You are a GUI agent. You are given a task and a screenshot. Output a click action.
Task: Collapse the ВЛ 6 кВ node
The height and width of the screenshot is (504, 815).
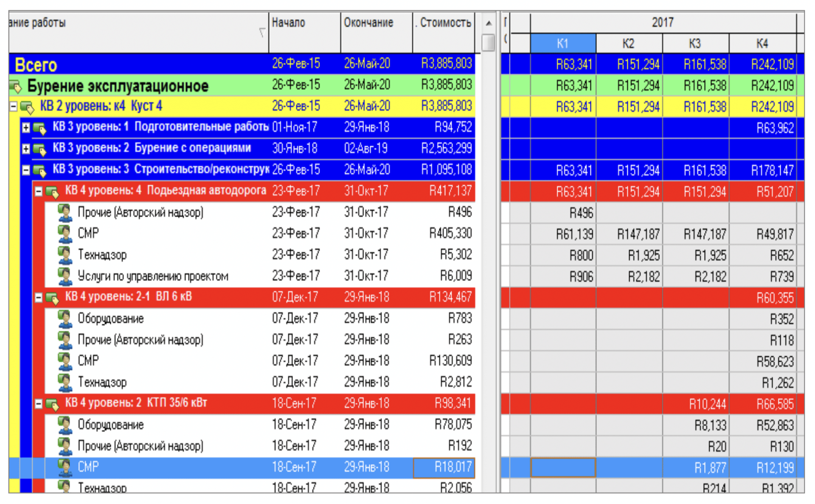coord(39,297)
